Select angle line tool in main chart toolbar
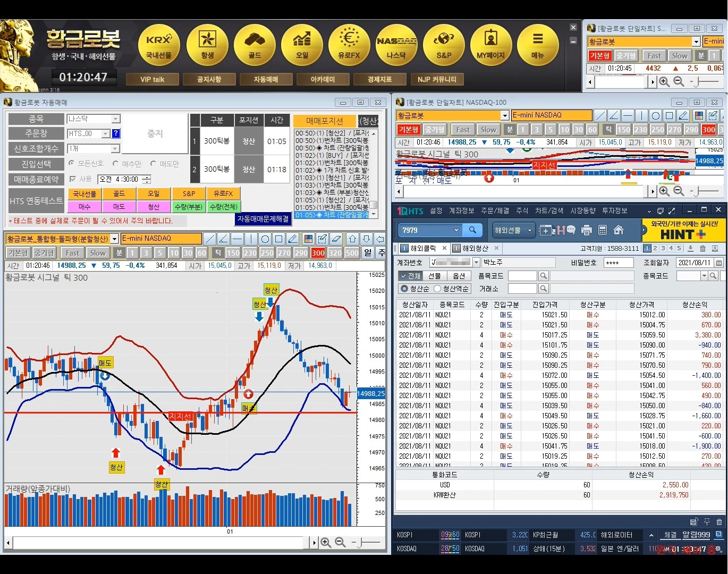This screenshot has width=728, height=574. (224, 239)
